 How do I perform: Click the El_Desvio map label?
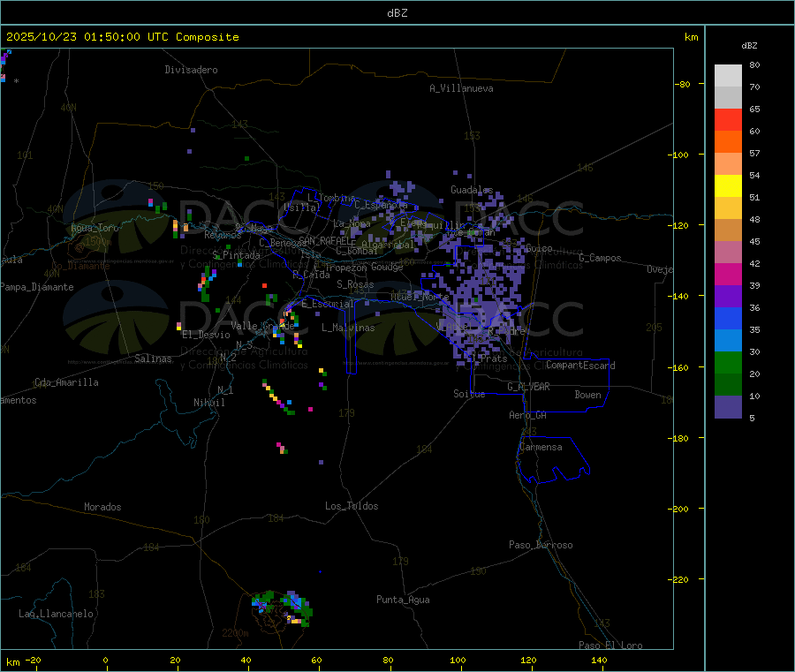click(x=207, y=335)
